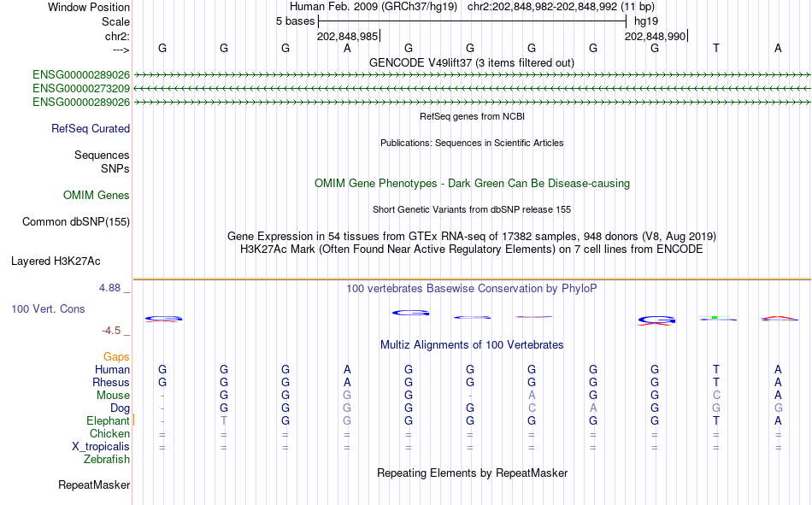Click the RepeatMasker track label

click(x=94, y=484)
